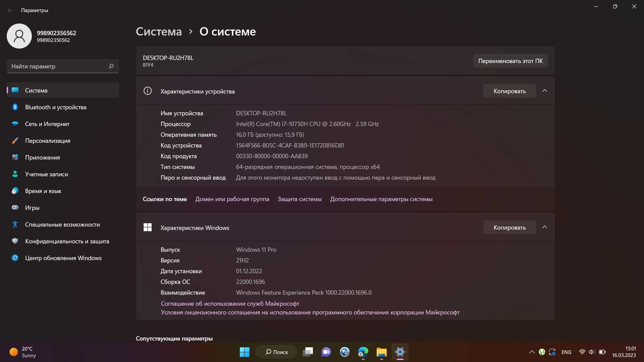Show hidden system tray icons chevron
This screenshot has height=362, width=644.
click(x=532, y=352)
